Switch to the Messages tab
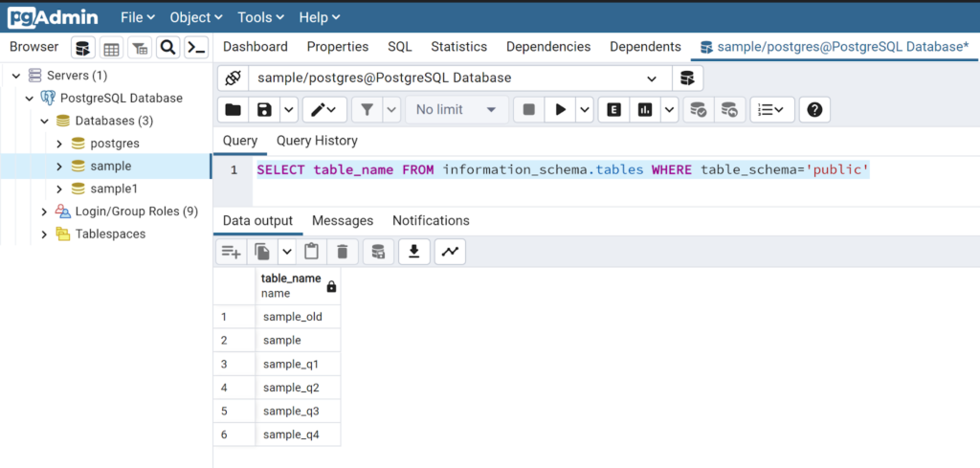The height and width of the screenshot is (468, 980). (343, 220)
